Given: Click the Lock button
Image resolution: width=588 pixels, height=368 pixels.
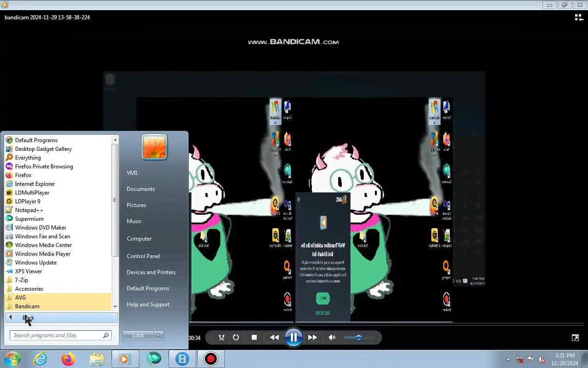Looking at the screenshot, I should click(138, 335).
